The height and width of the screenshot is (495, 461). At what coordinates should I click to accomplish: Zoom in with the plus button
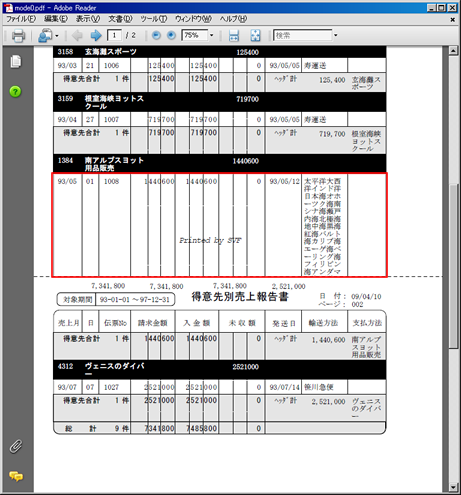coord(171,35)
